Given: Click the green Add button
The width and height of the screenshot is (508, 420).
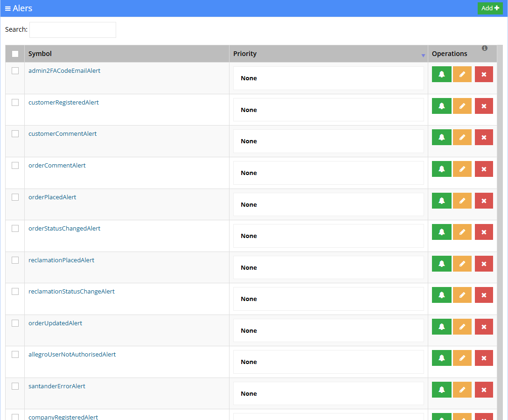Looking at the screenshot, I should coord(490,8).
